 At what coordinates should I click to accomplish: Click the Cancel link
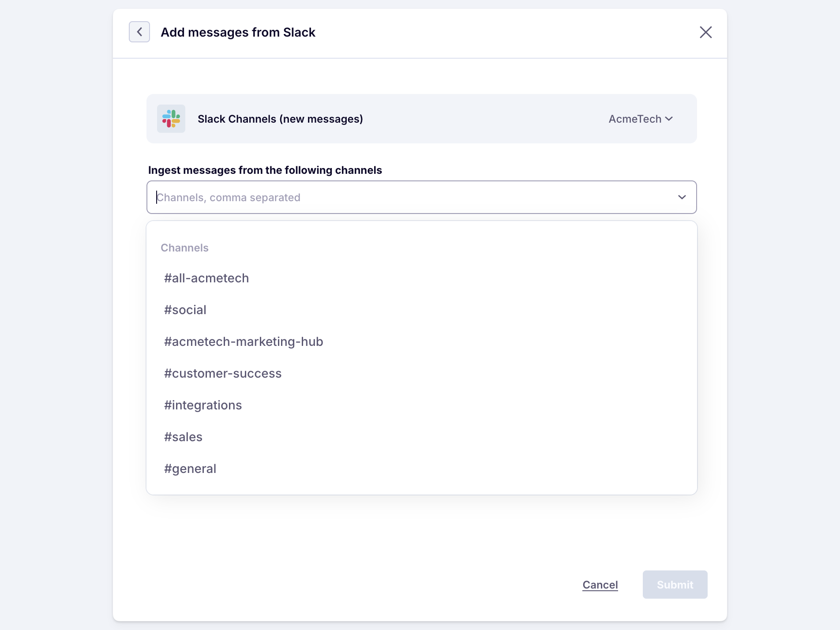[x=600, y=585]
